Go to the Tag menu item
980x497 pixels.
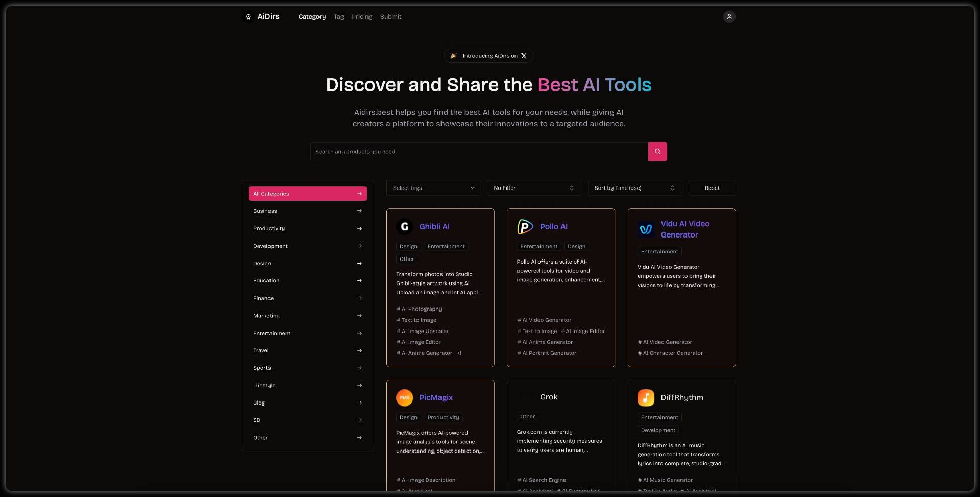(x=338, y=17)
